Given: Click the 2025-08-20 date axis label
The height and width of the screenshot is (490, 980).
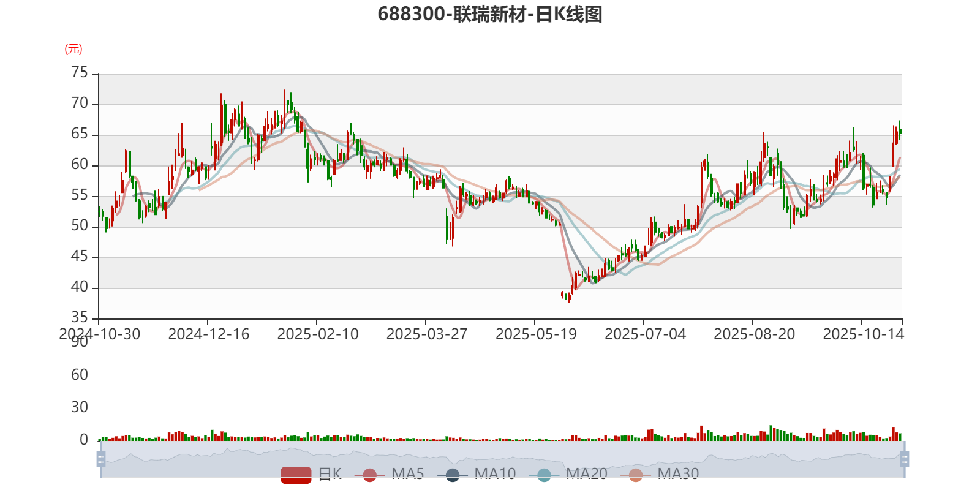Looking at the screenshot, I should tap(754, 334).
